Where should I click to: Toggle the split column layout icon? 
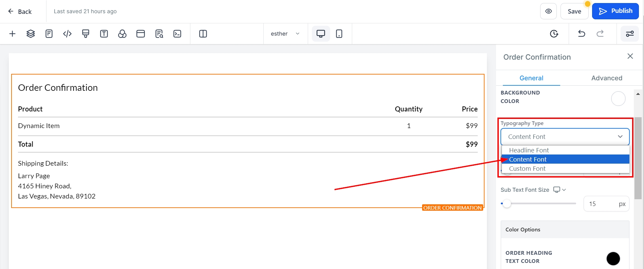click(203, 34)
